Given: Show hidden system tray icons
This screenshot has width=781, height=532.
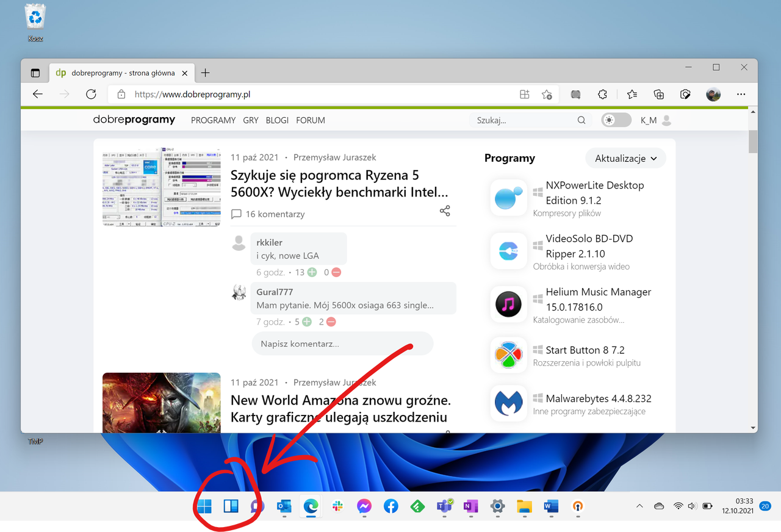Looking at the screenshot, I should pyautogui.click(x=639, y=506).
